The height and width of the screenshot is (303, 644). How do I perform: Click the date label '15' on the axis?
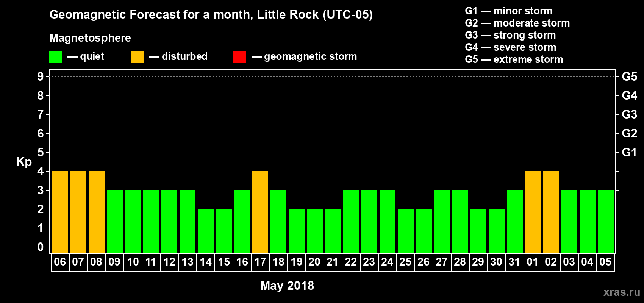point(224,262)
